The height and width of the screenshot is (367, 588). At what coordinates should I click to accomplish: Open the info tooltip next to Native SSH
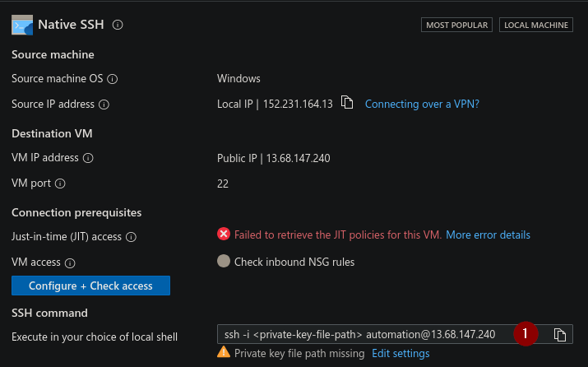[118, 25]
